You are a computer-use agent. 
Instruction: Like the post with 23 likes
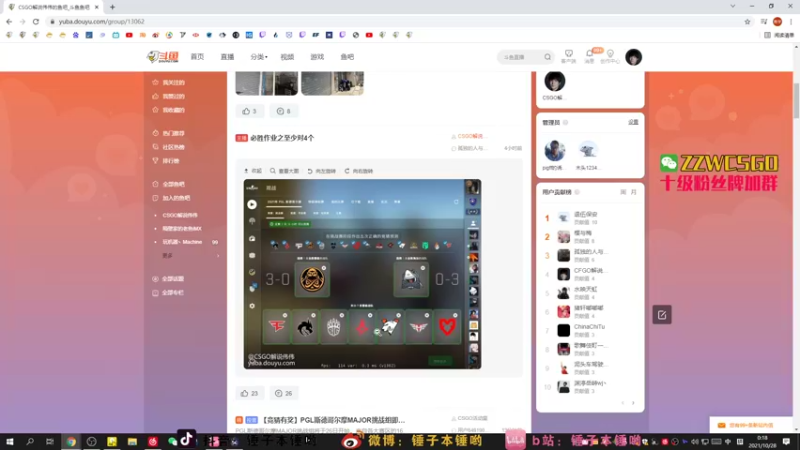(249, 393)
